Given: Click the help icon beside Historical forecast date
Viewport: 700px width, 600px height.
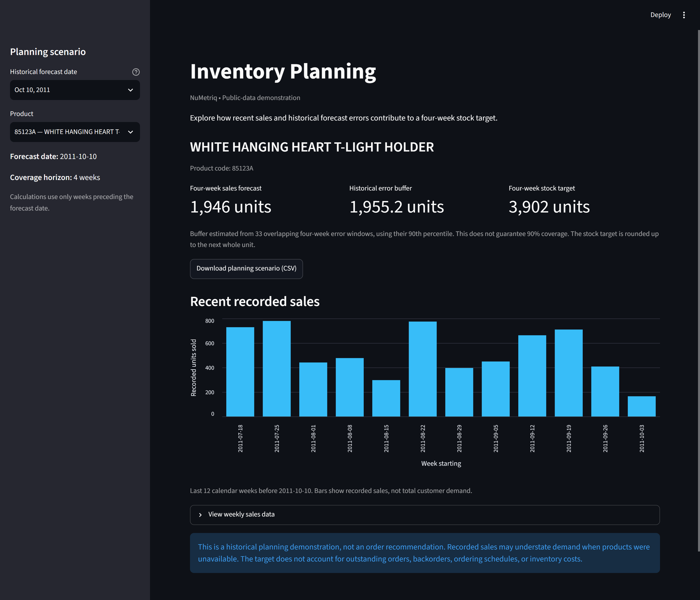Looking at the screenshot, I should click(136, 72).
